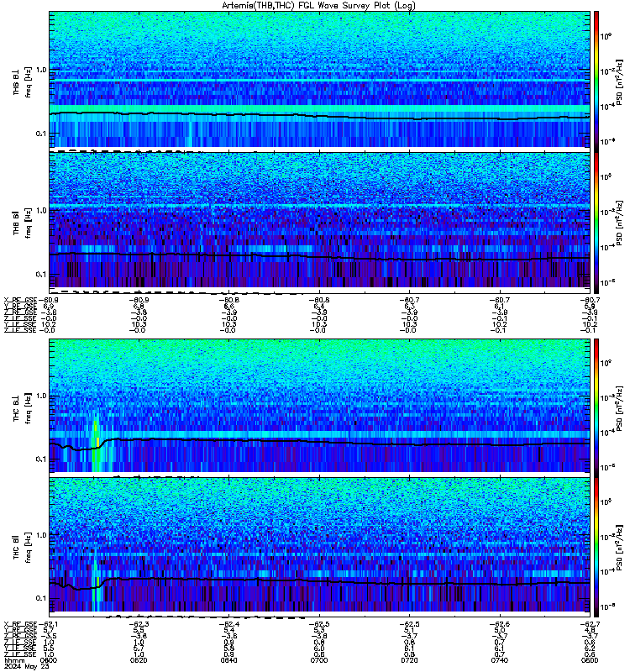This screenshot has height=672, width=630.
Task: Click the 0620 time tick label
Action: pyautogui.click(x=139, y=660)
